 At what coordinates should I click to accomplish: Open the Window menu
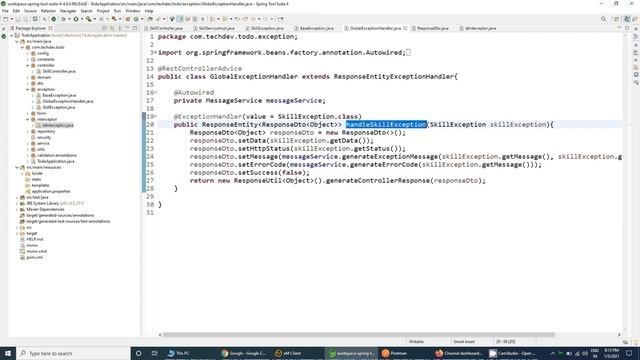click(x=133, y=11)
